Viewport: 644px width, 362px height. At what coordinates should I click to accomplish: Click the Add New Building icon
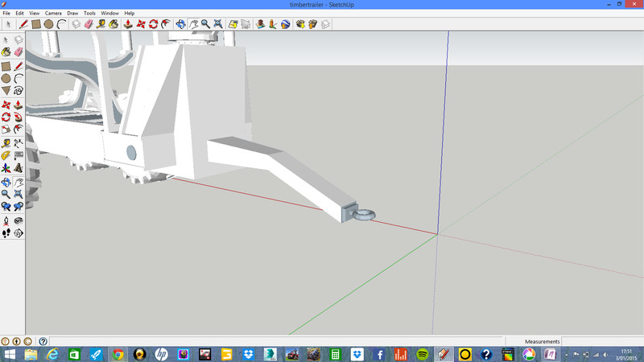coord(260,24)
